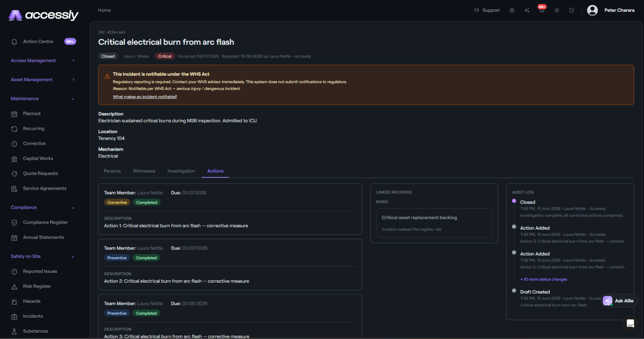
Task: Click the logout icon in the top bar
Action: pyautogui.click(x=572, y=10)
